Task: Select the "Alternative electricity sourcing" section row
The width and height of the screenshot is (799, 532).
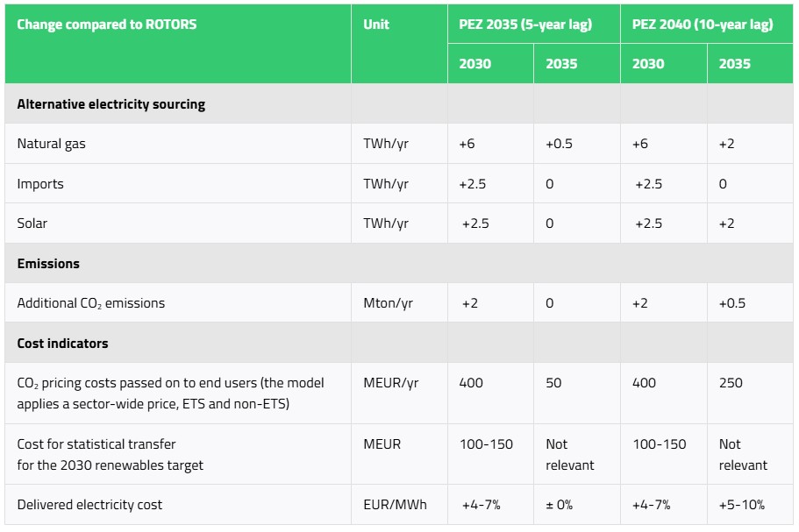Action: tap(111, 103)
